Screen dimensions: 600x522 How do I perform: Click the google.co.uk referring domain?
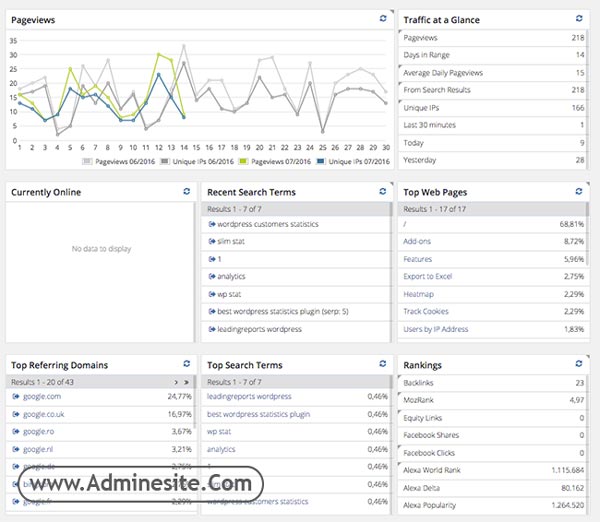click(x=46, y=414)
